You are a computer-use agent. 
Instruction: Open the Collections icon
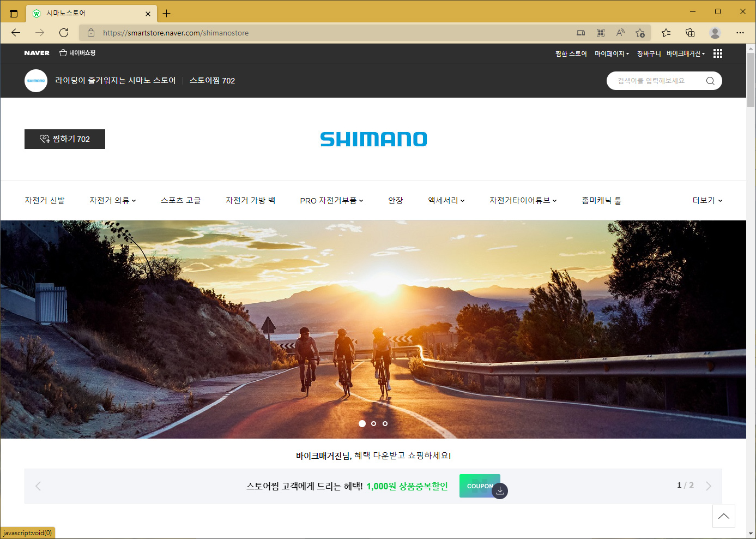[690, 33]
